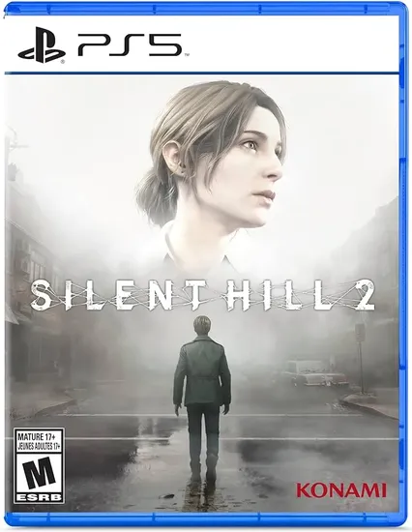Click the ESRB label at badge bottom

39,498
